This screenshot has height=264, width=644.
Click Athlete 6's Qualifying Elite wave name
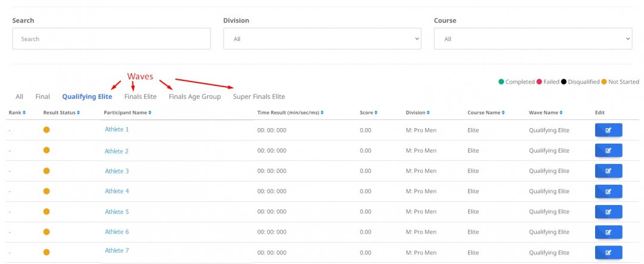tap(549, 232)
